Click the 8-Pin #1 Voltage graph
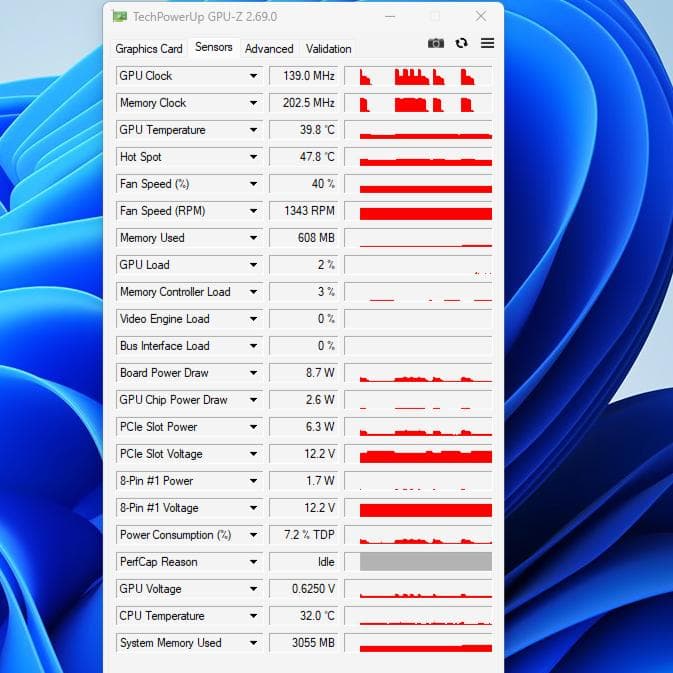Viewport: 673px width, 673px height. [418, 509]
